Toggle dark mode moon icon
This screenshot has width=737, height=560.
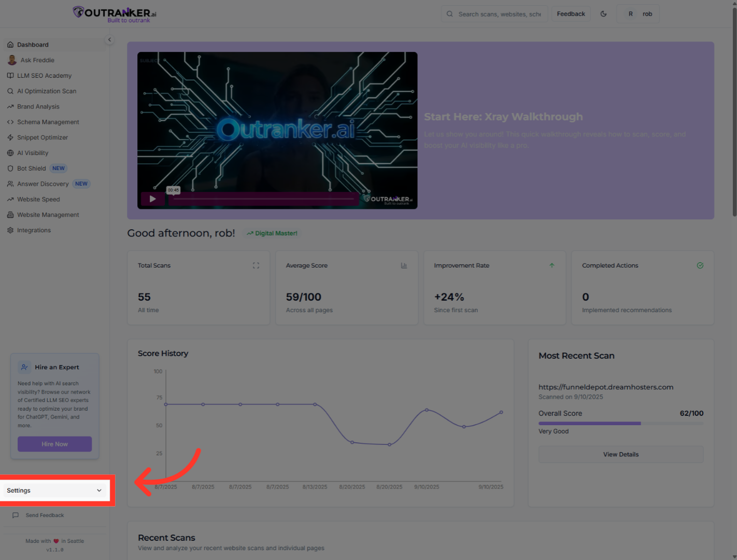click(x=603, y=14)
